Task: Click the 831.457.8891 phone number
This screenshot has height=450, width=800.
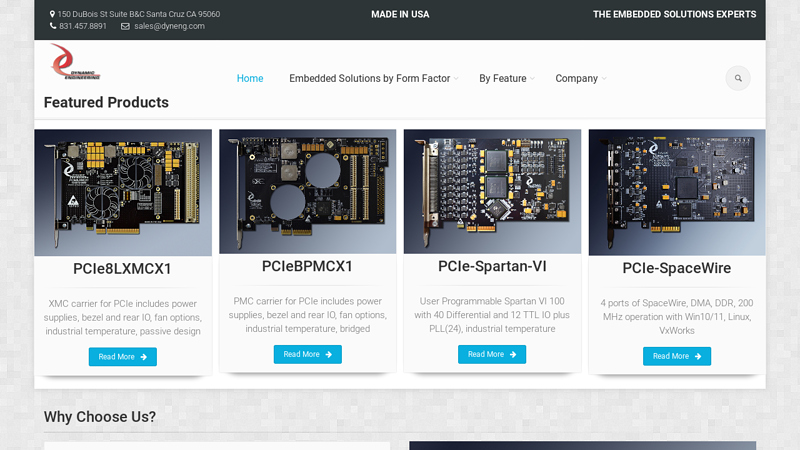Action: pyautogui.click(x=83, y=26)
